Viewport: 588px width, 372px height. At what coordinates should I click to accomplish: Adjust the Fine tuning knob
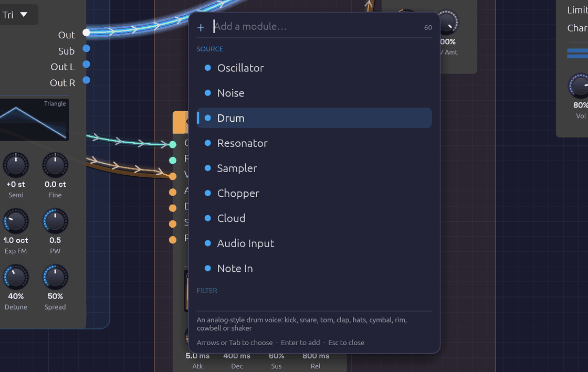click(55, 165)
